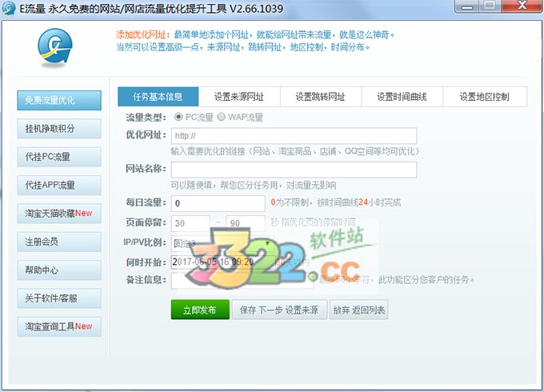The image size is (544, 392).
Task: Minimize the E流量 window
Action: [x=467, y=6]
